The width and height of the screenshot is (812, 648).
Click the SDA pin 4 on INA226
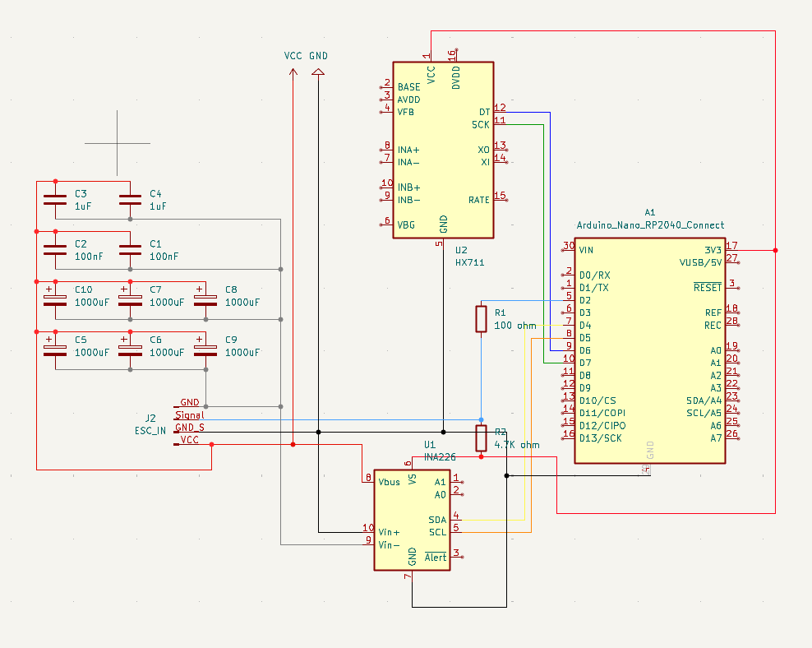pos(456,520)
